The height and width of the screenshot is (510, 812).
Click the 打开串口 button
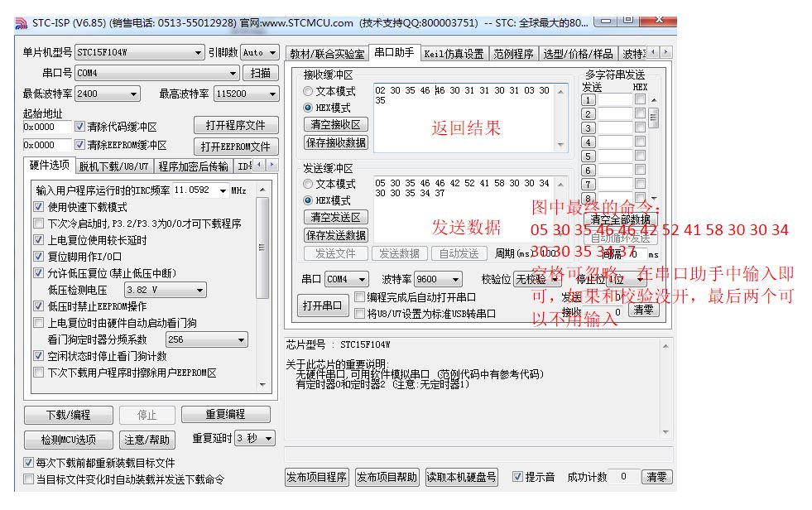322,306
